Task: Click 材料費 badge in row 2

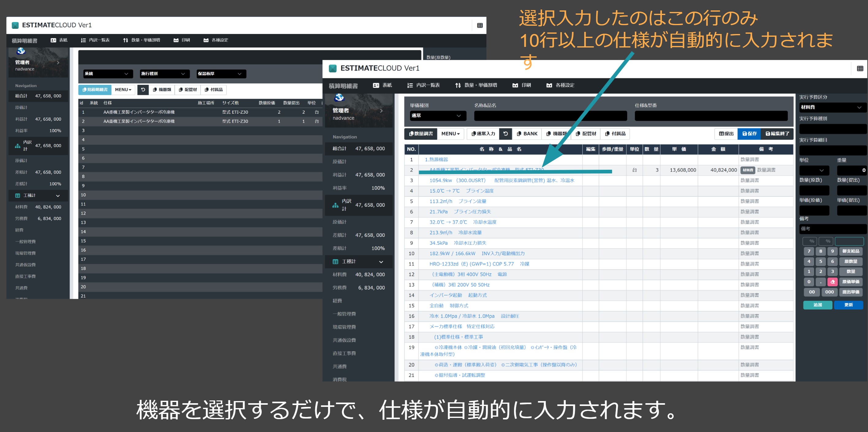Action: click(748, 170)
